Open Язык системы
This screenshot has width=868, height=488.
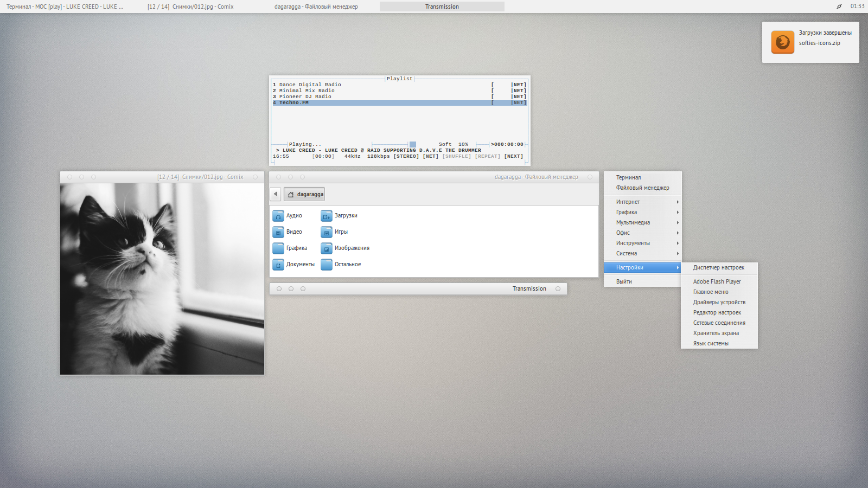(719, 344)
